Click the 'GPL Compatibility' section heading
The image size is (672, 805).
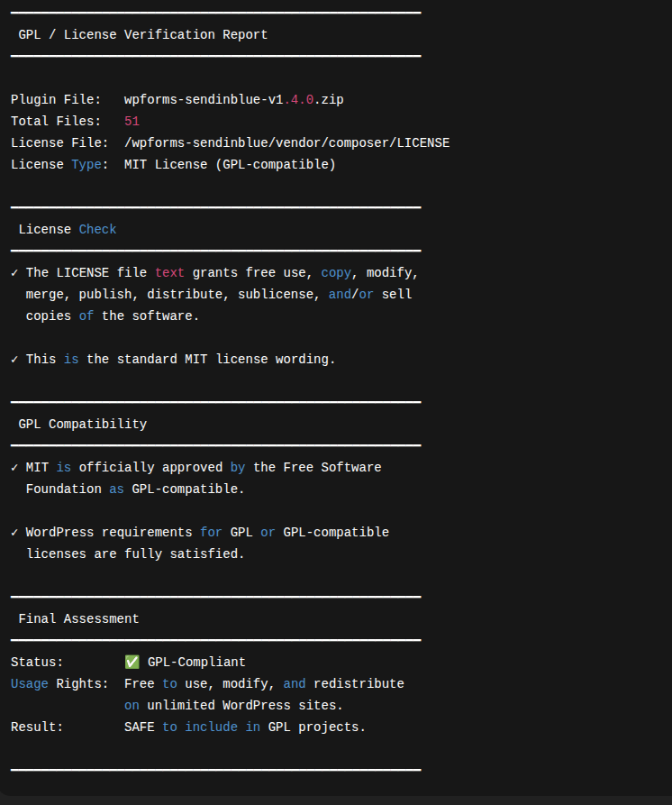coord(82,424)
